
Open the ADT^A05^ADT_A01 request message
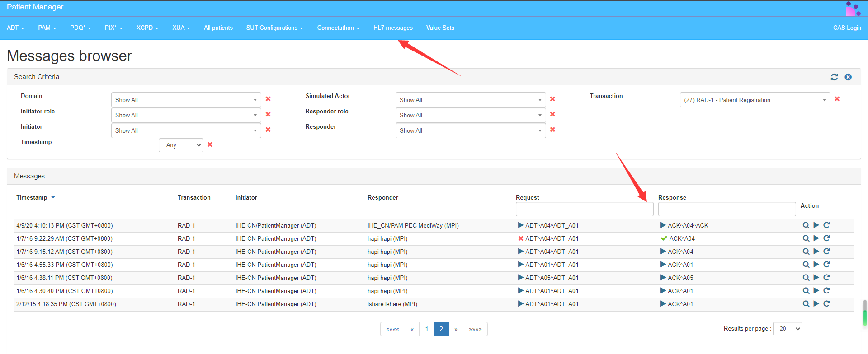tap(552, 278)
